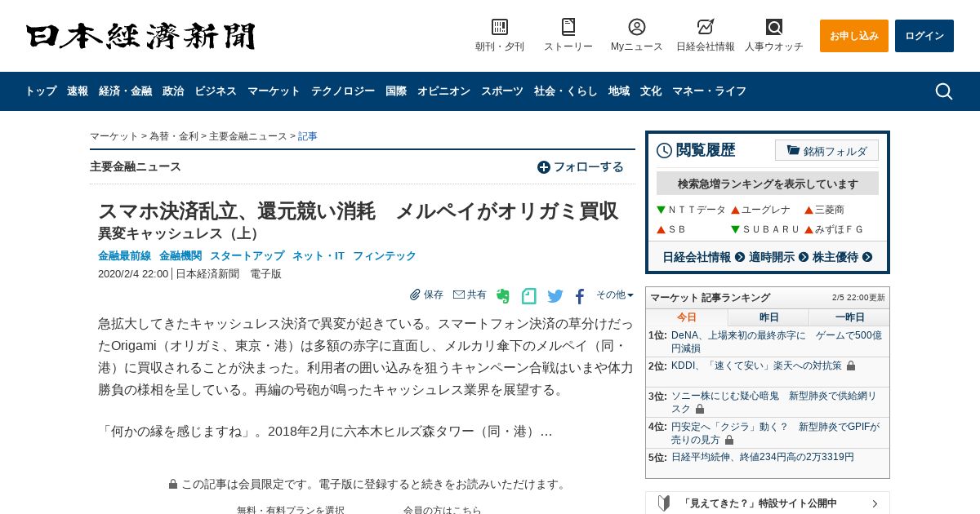Open the ＳＵＢＡＲＵ stock link
The image size is (980, 514).
click(x=771, y=229)
